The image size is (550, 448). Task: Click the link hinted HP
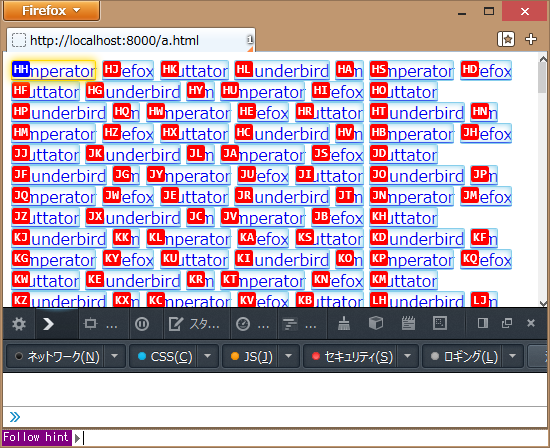point(59,113)
